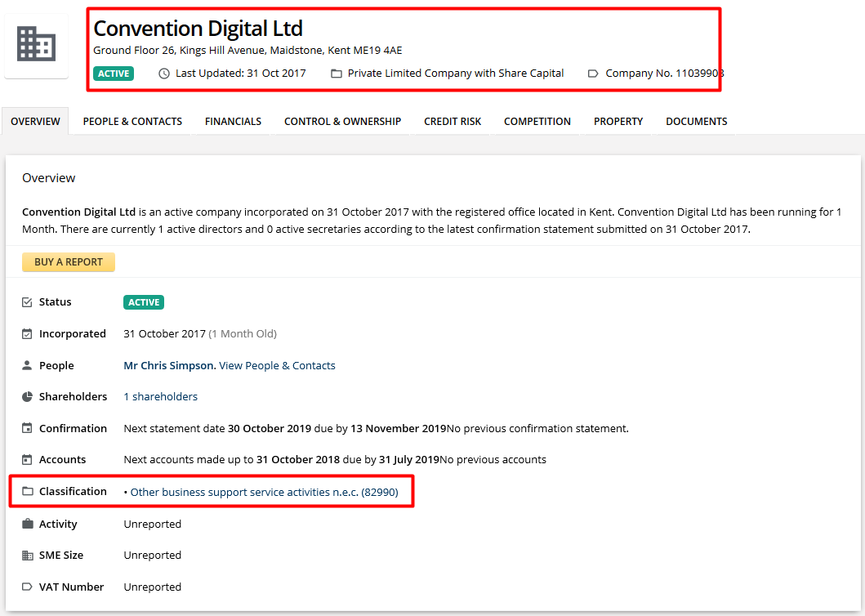865x616 pixels.
Task: Click the calendar icon next to Accounts
Action: [x=27, y=459]
